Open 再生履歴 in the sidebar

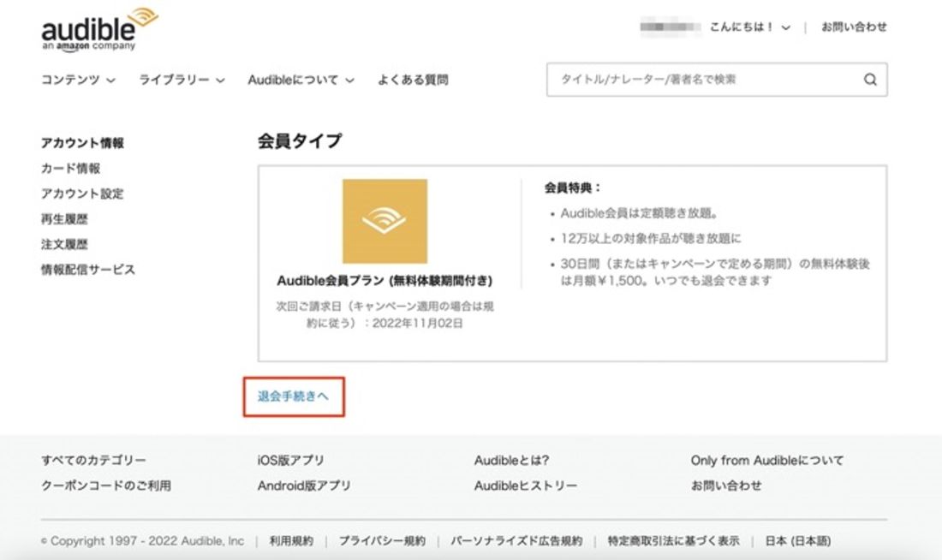[x=64, y=218]
